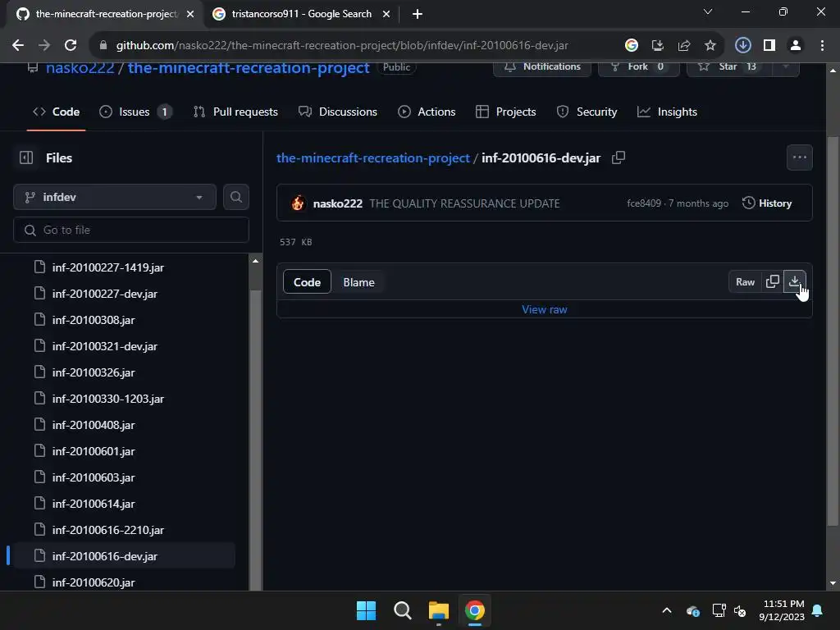
Task: Open the Code repository tab
Action: coord(57,112)
